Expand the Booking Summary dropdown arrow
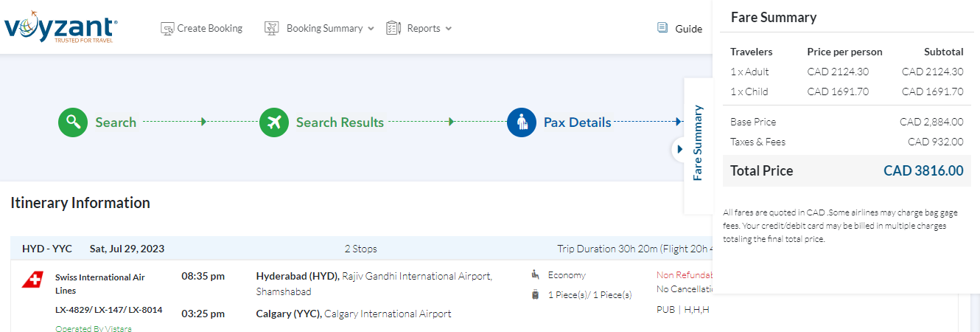This screenshot has width=980, height=332. tap(371, 29)
